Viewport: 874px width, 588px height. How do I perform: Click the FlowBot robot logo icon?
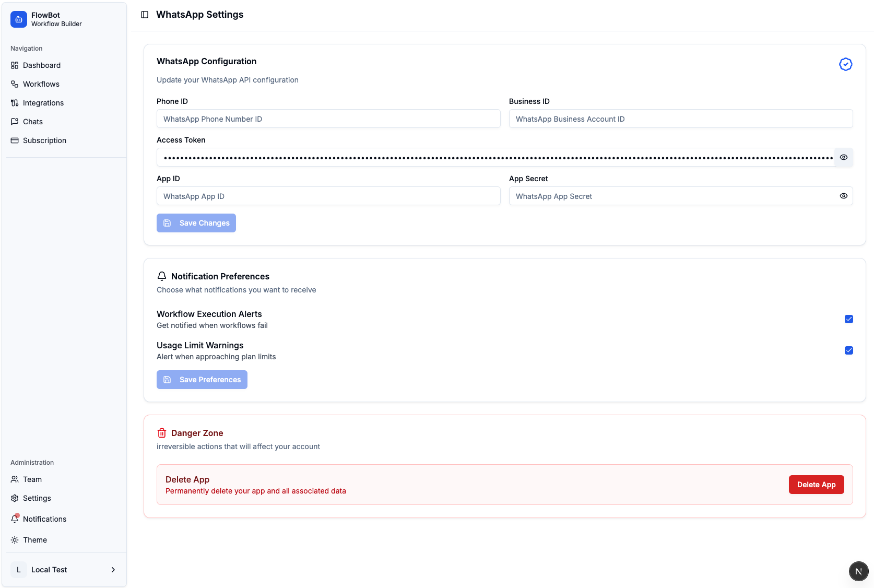point(19,19)
